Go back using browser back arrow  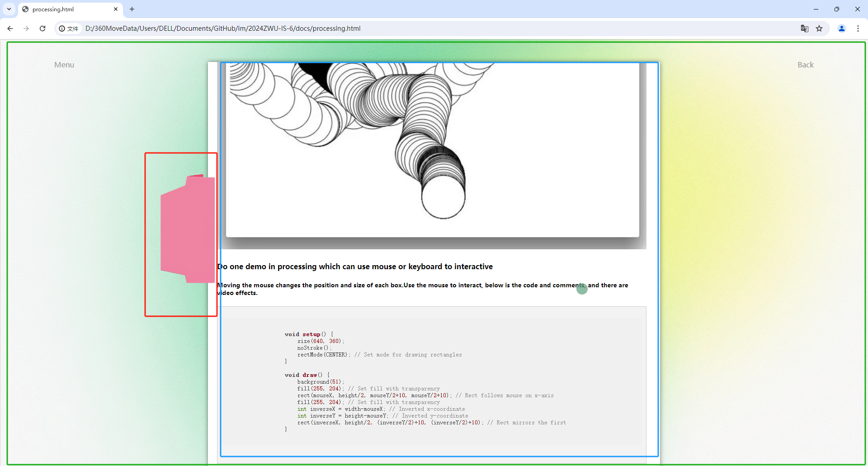[10, 29]
